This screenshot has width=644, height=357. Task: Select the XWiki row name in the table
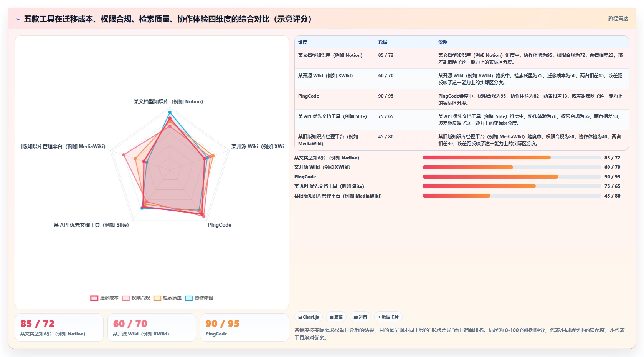[x=325, y=76]
